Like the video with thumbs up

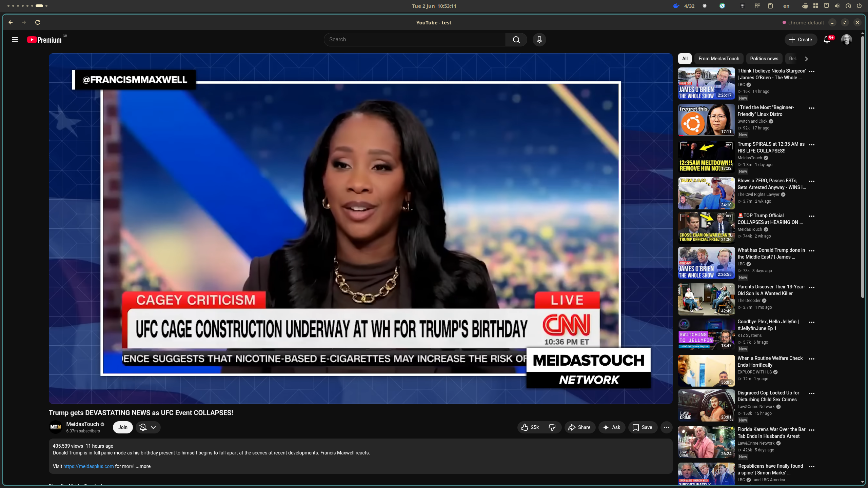pos(531,427)
